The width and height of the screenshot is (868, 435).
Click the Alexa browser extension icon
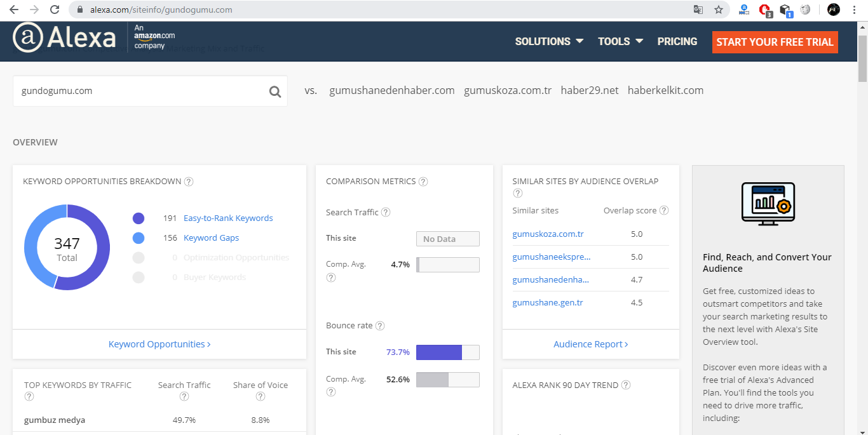745,10
